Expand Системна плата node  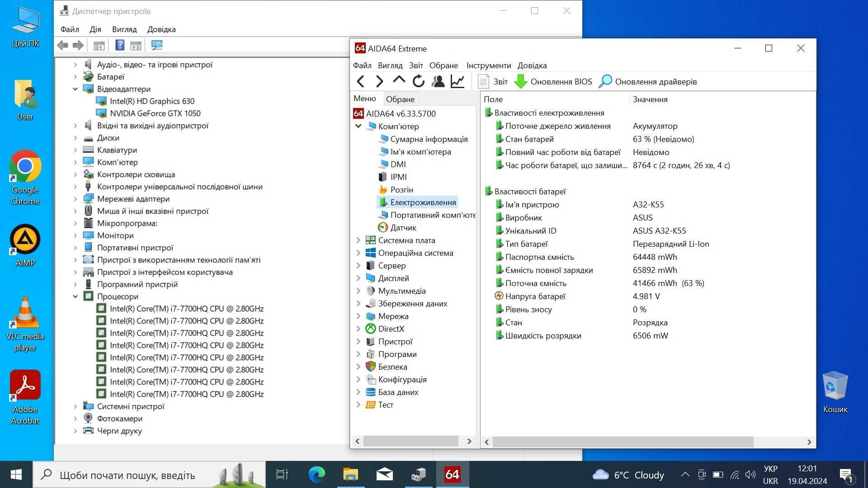pos(359,240)
